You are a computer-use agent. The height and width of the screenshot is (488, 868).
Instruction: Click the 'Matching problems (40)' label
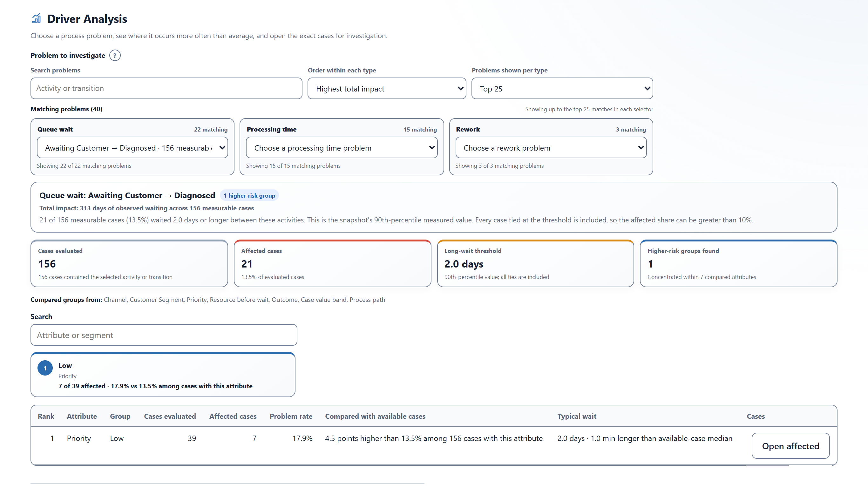click(66, 109)
